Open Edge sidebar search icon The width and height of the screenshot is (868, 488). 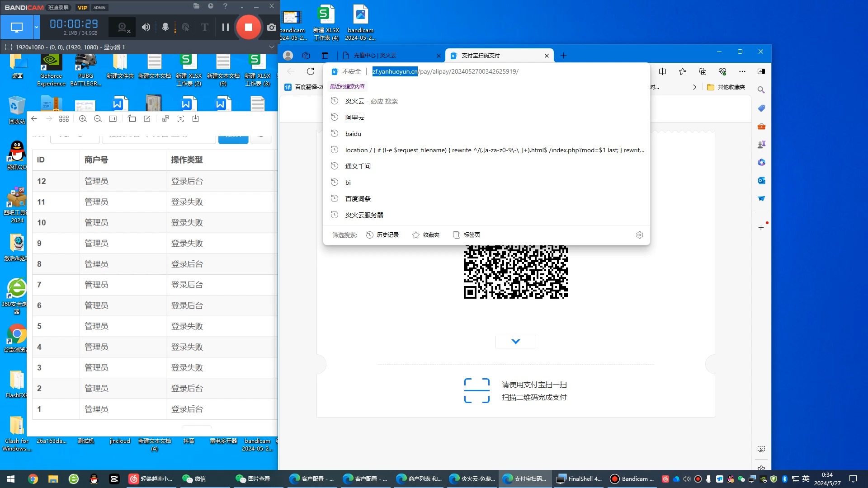761,90
